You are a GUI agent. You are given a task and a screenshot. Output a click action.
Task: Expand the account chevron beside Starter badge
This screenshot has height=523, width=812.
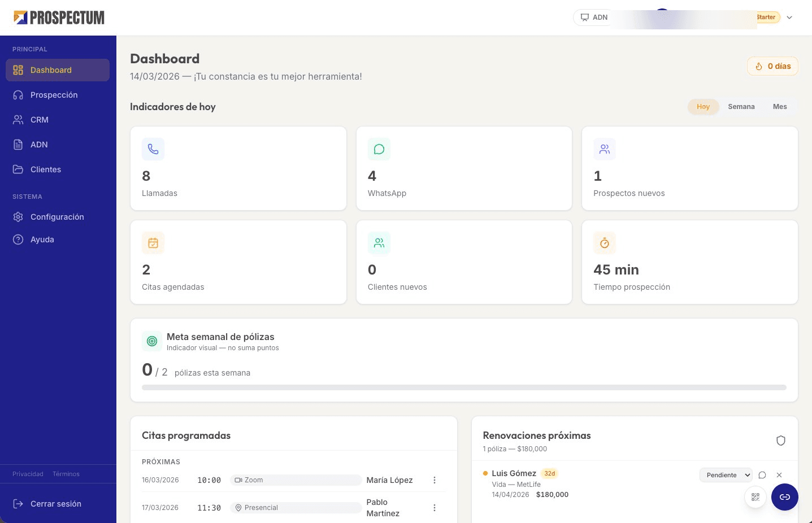[789, 18]
